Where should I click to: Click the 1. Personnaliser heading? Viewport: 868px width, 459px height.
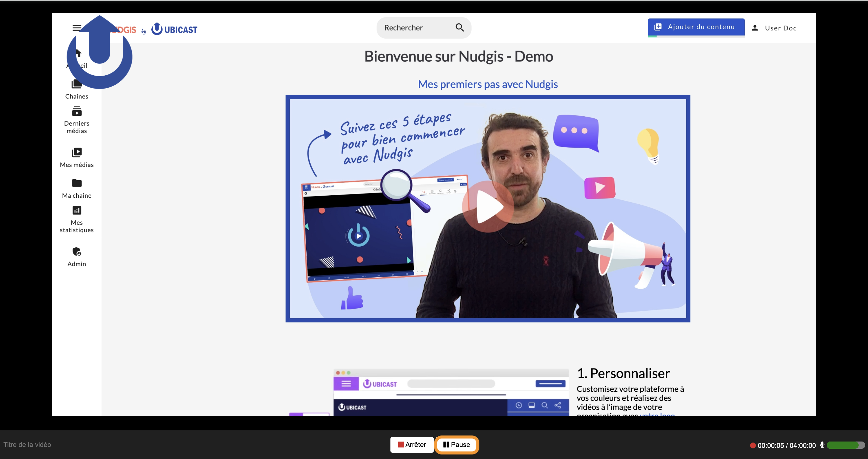pyautogui.click(x=623, y=373)
